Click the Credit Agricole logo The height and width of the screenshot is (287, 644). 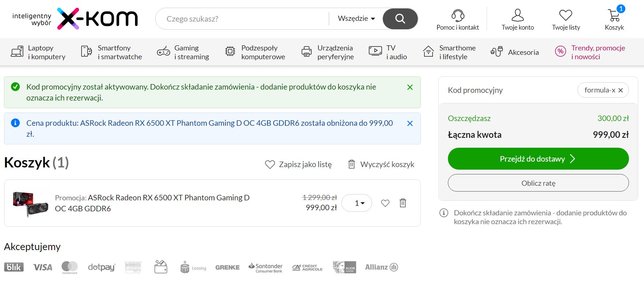click(x=307, y=267)
